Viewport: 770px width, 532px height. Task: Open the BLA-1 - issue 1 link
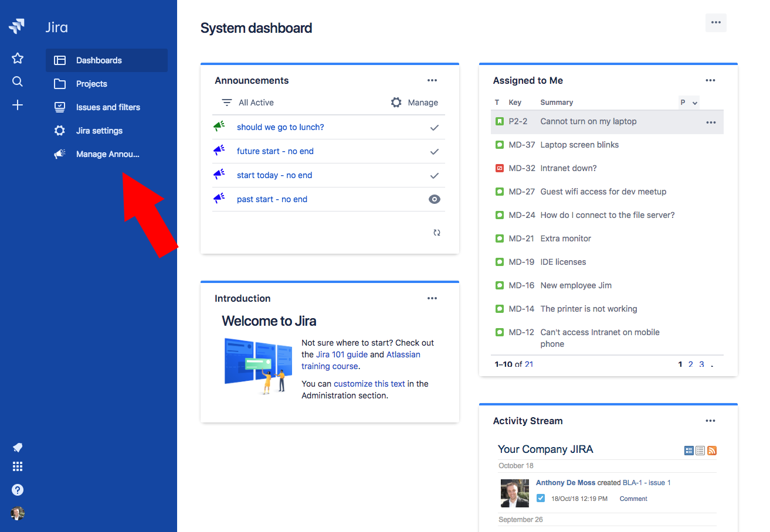click(646, 483)
